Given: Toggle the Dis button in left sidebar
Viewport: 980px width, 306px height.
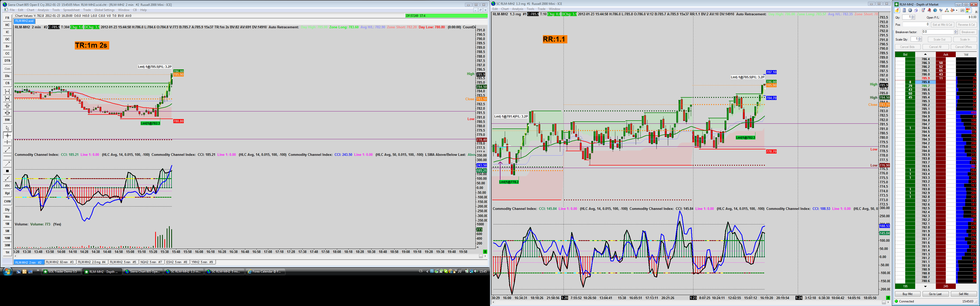Looking at the screenshot, I should pyautogui.click(x=7, y=76).
